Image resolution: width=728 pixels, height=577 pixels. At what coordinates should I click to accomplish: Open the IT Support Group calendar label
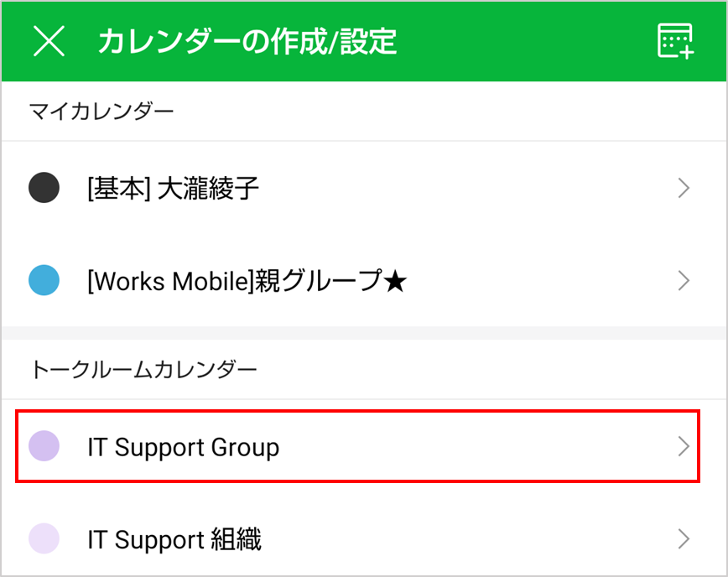(183, 447)
